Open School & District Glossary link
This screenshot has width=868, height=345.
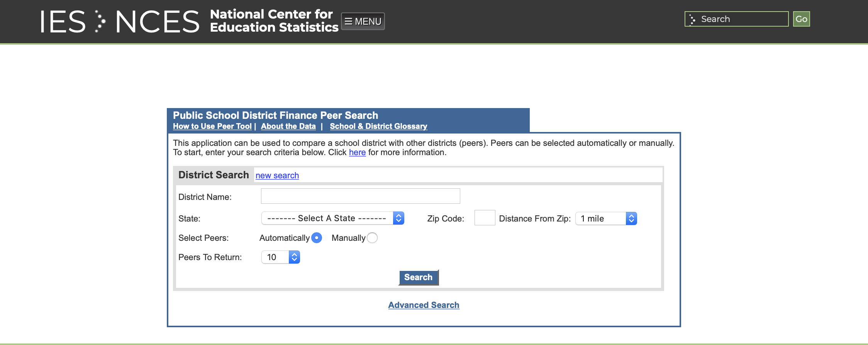click(x=378, y=126)
